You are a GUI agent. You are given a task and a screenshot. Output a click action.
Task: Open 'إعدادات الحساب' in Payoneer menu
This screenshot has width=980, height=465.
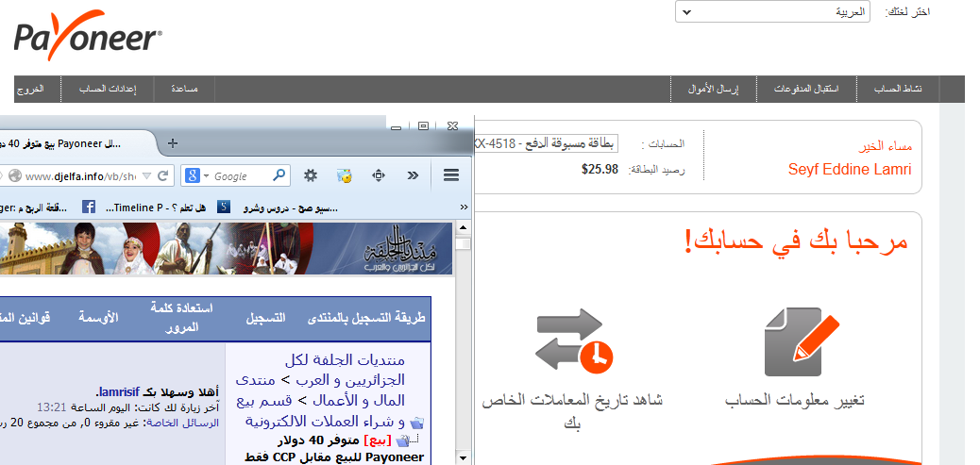(108, 90)
